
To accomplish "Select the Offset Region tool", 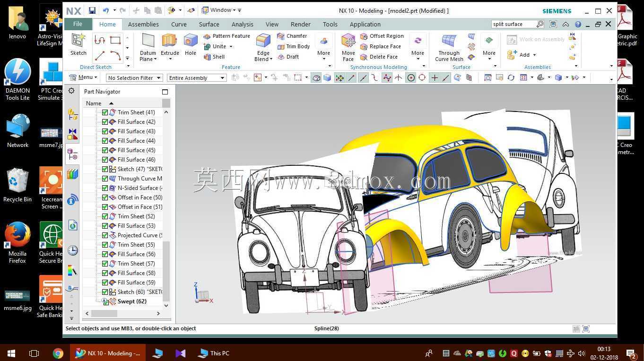I will [382, 36].
